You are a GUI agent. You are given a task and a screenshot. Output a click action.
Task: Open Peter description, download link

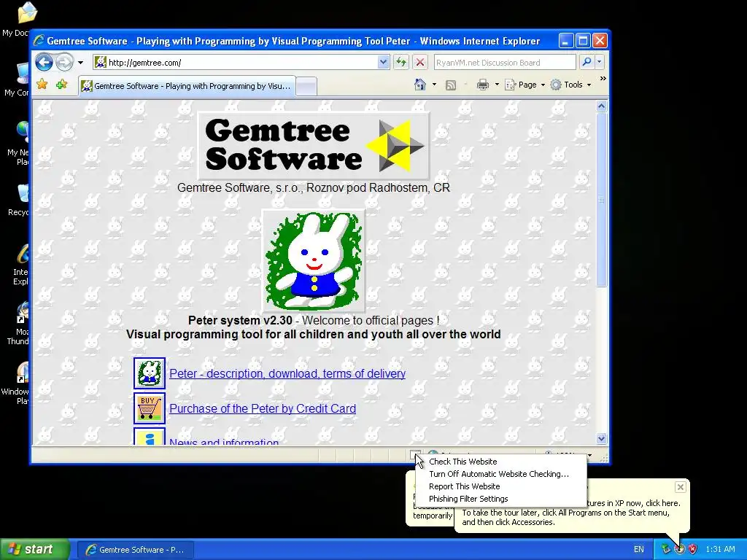pyautogui.click(x=287, y=373)
